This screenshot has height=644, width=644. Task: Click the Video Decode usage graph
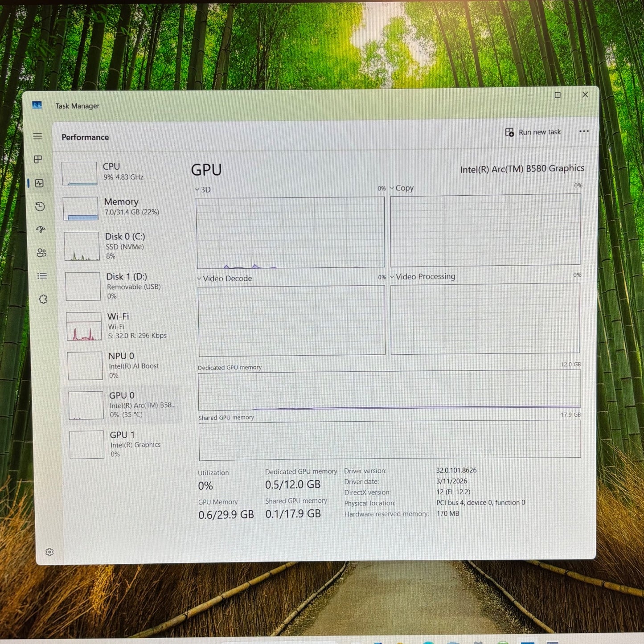[x=291, y=320]
